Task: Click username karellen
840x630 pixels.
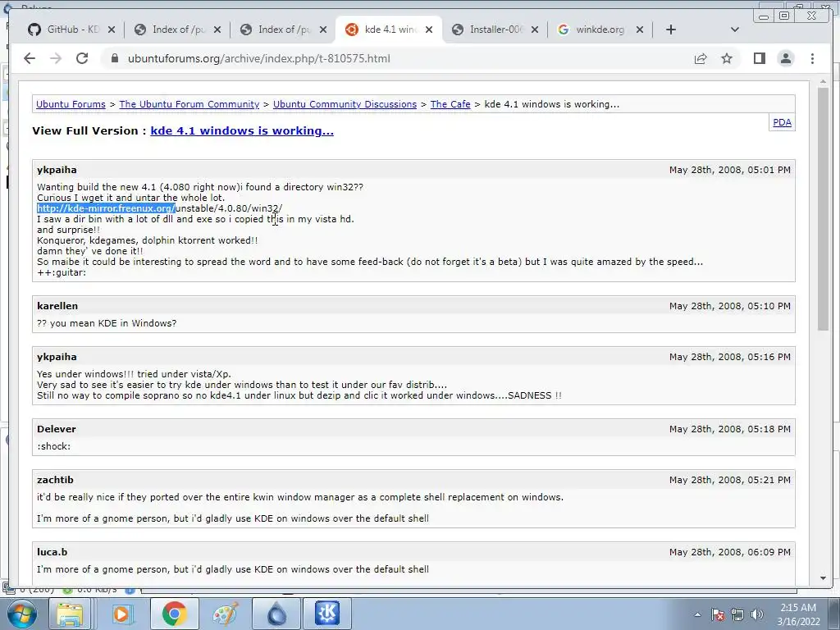Action: [x=57, y=306]
